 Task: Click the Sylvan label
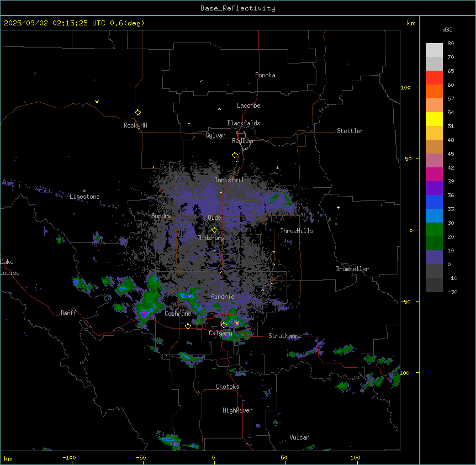pos(215,135)
